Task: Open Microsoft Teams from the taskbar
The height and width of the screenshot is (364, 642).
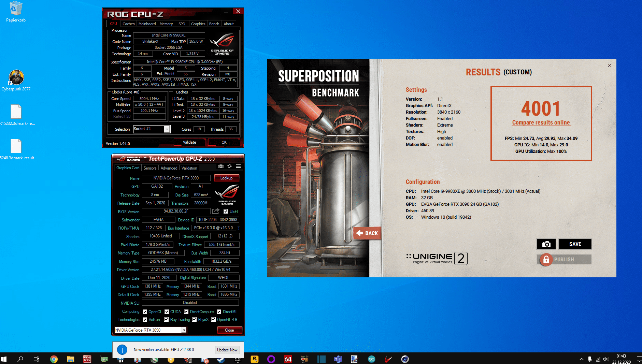Action: [x=338, y=359]
